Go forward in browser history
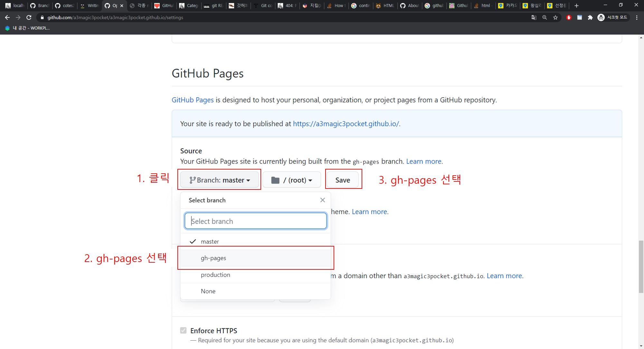 (18, 17)
